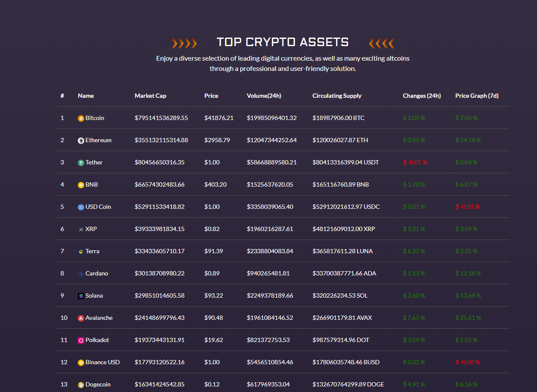Click Binance USD 7d change -0.00 %

(x=468, y=362)
